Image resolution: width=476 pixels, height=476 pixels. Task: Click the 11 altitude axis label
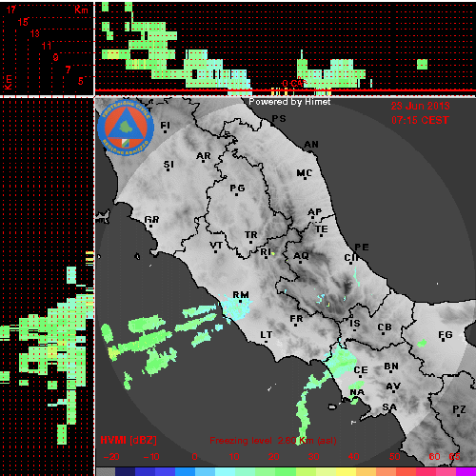coord(47,46)
